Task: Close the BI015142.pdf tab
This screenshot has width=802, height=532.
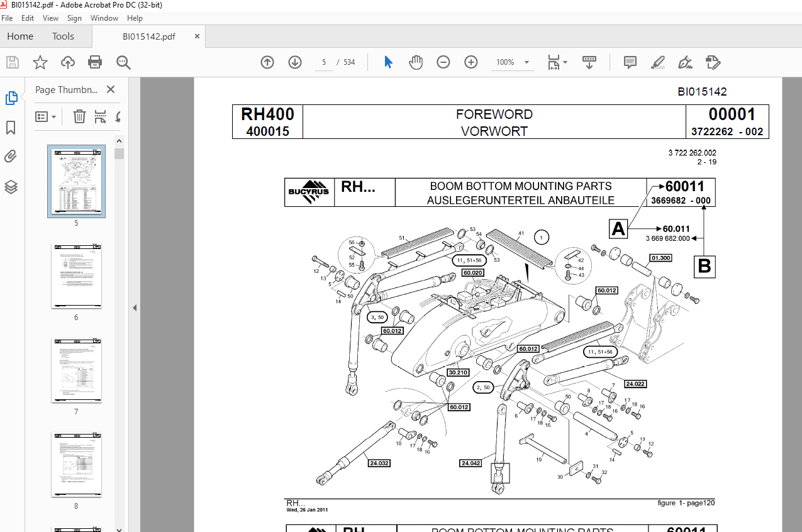Action: (197, 36)
